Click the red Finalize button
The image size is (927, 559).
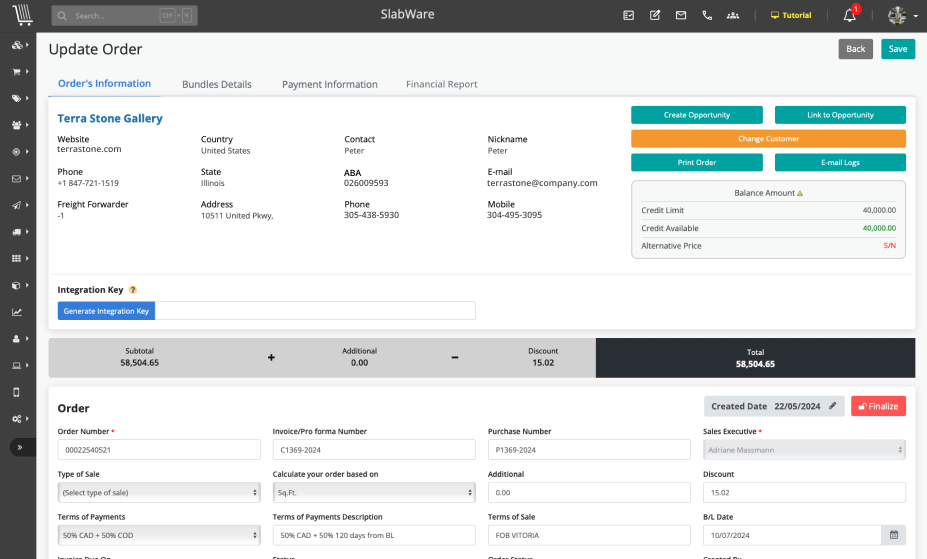tap(878, 406)
